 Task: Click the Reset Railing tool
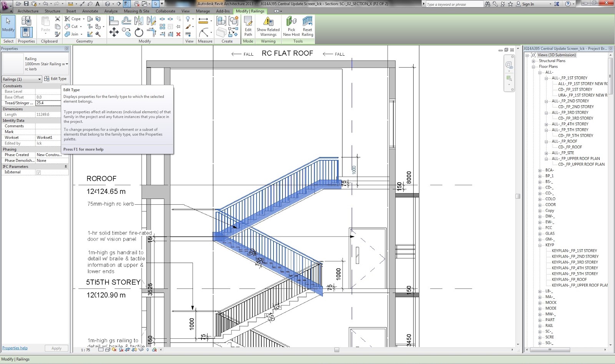click(x=307, y=26)
